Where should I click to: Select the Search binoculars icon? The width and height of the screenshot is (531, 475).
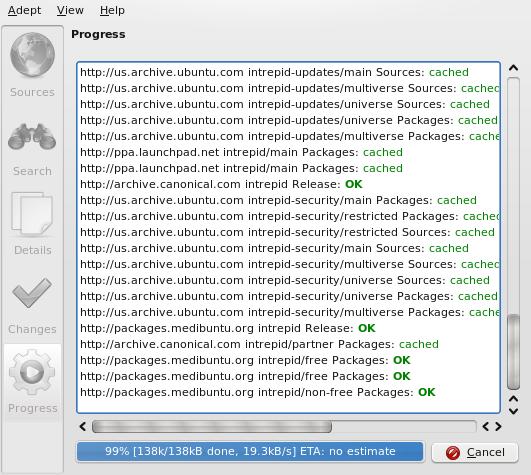pos(32,137)
